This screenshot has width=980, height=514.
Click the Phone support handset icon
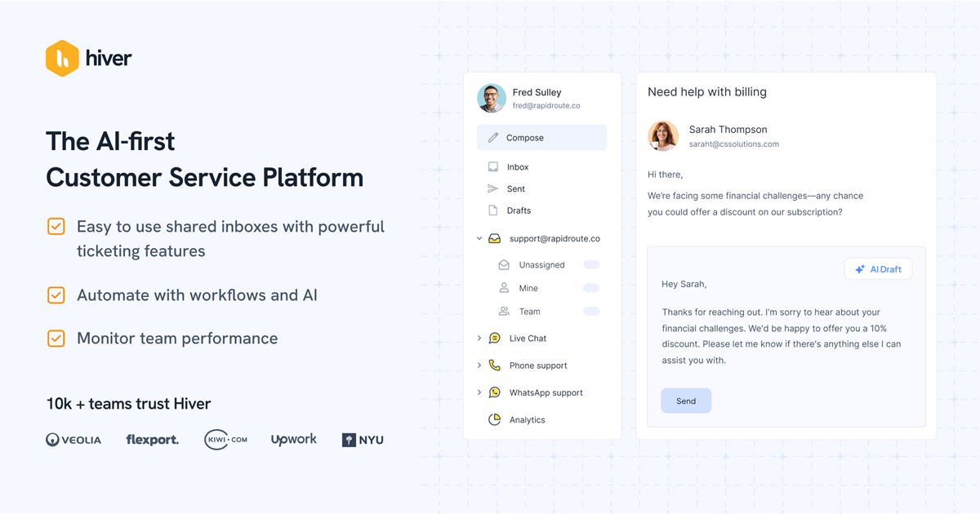pyautogui.click(x=495, y=366)
